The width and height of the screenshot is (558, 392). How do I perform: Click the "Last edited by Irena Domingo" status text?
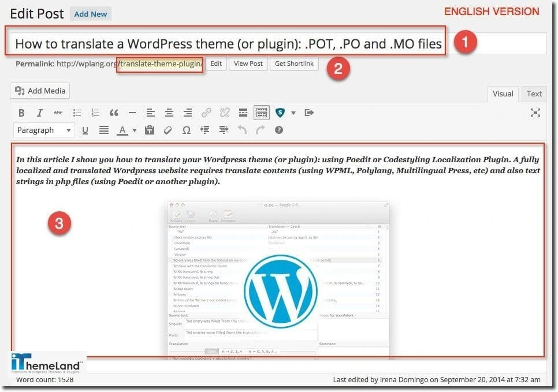coord(437,380)
